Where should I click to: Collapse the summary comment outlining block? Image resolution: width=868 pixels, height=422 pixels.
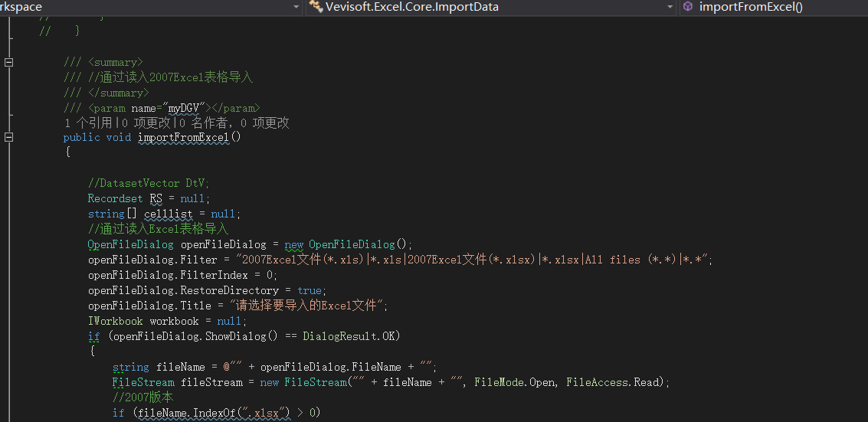pyautogui.click(x=9, y=62)
